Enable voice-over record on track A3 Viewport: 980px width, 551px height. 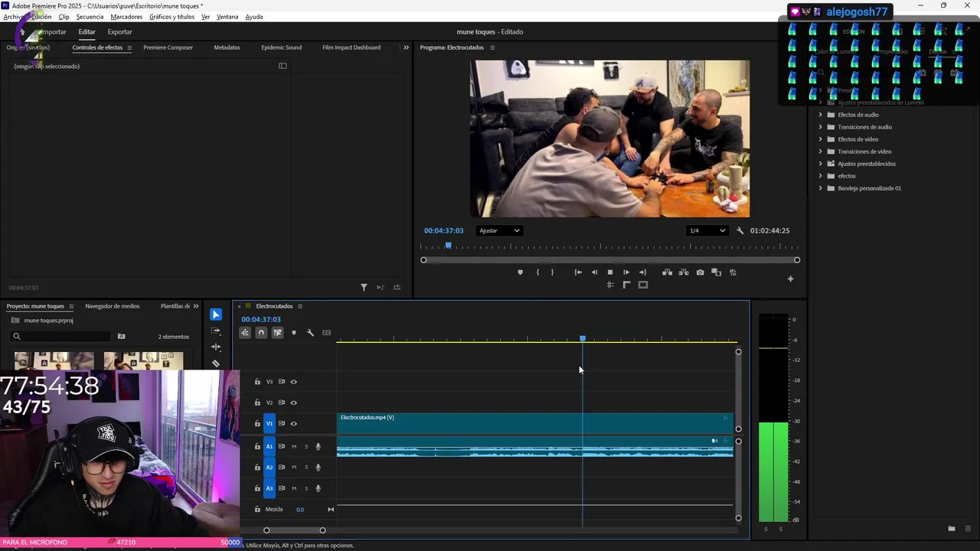tap(318, 488)
